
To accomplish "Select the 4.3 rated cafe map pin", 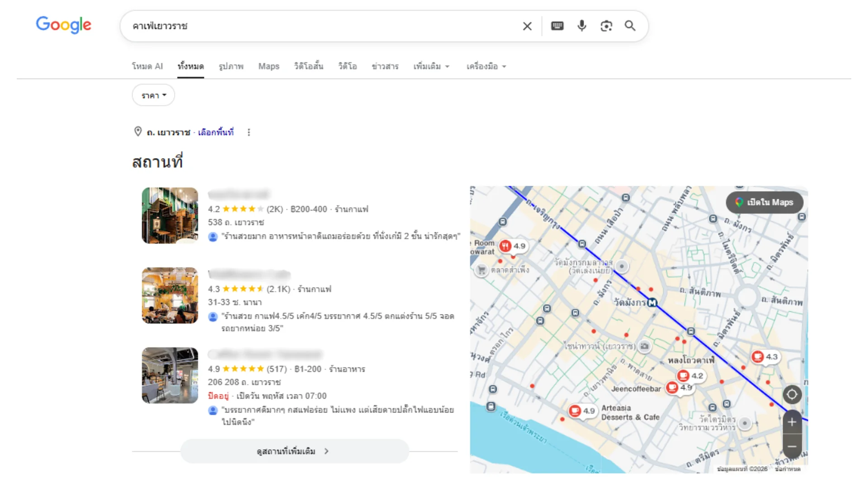I will (x=764, y=357).
